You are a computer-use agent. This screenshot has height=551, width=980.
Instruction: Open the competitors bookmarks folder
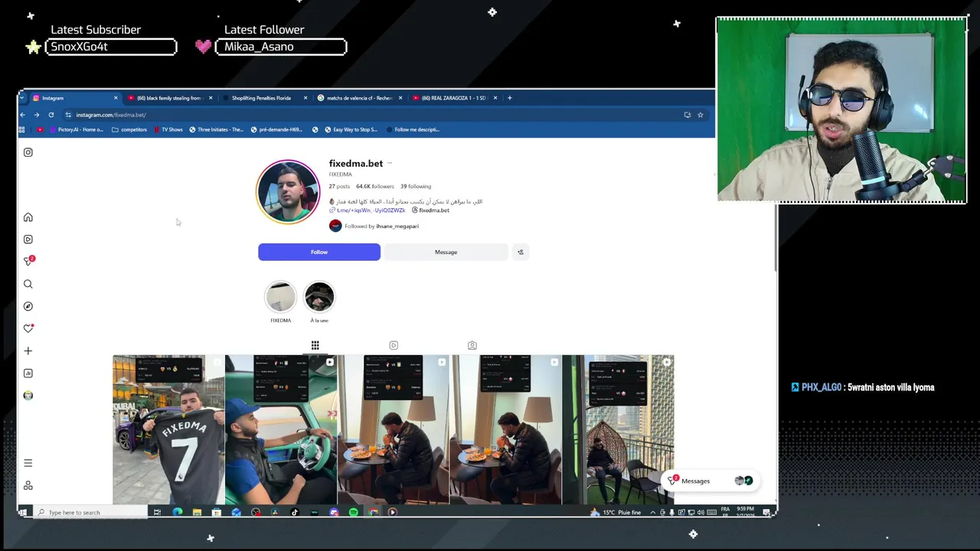tap(129, 129)
